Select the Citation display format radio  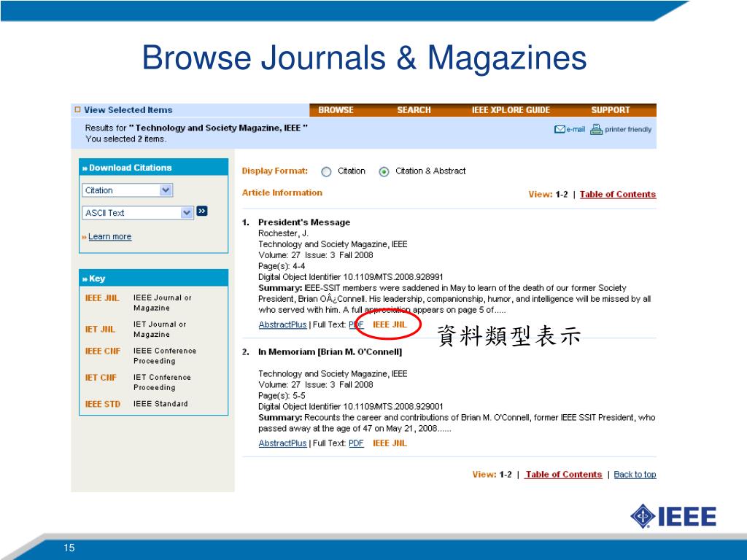[x=326, y=172]
